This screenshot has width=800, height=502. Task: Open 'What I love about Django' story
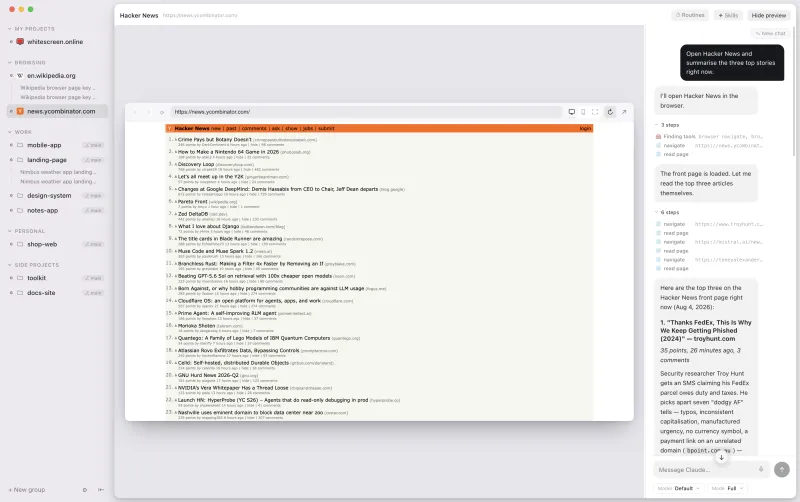click(x=208, y=226)
